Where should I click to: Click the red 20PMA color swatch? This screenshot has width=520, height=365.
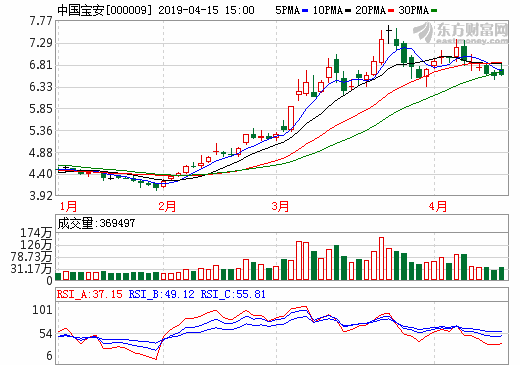(391, 11)
